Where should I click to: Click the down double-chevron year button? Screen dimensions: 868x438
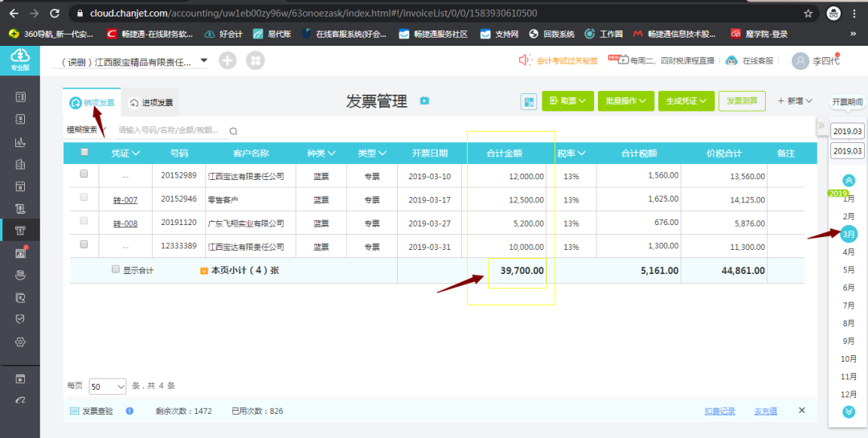tap(849, 411)
